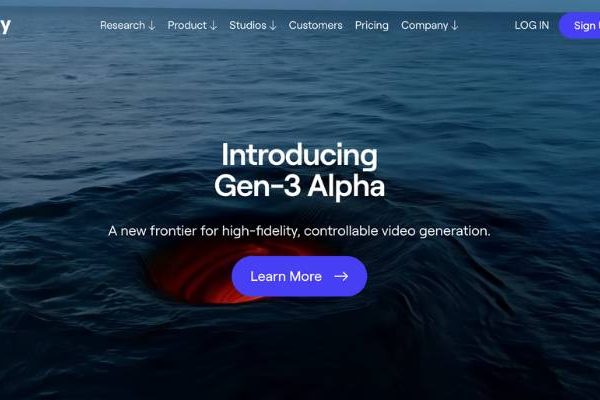Select the LOG IN link
This screenshot has width=600, height=400.
[532, 25]
